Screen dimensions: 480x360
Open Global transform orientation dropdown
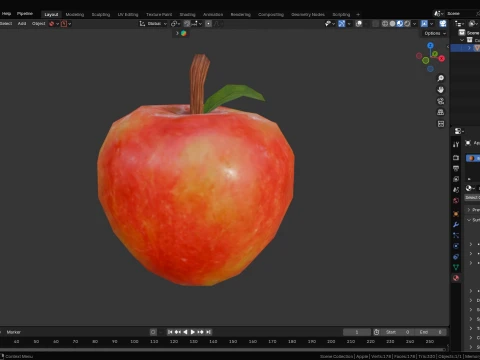click(153, 24)
